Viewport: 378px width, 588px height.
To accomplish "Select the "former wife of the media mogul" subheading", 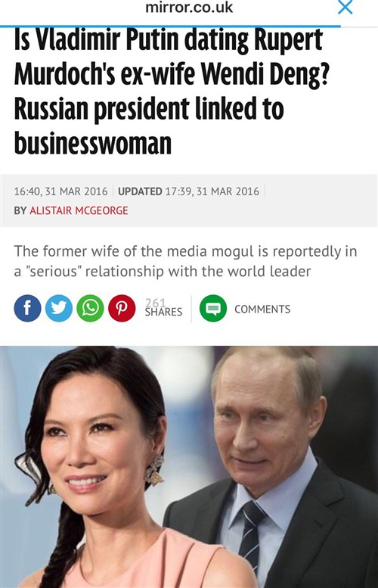I will pos(185,261).
